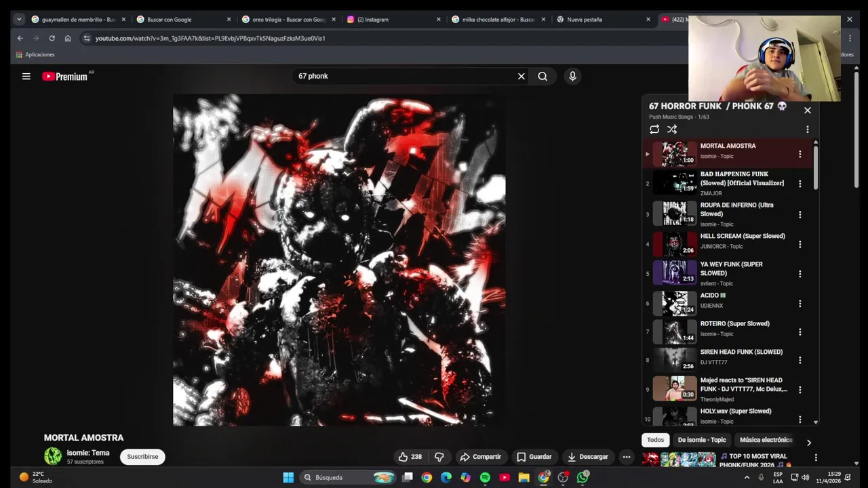Screen dimensions: 868x488
Task: Open options for BAD HAPPENING FUNK row
Action: point(800,184)
